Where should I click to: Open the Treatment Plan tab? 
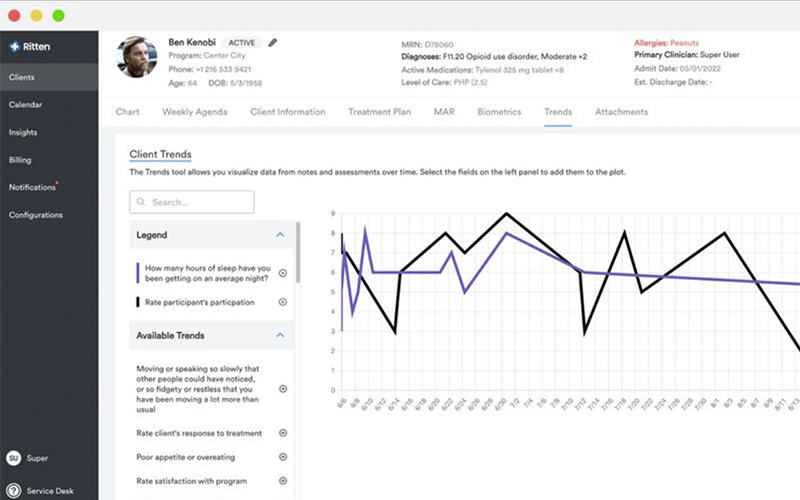point(379,112)
